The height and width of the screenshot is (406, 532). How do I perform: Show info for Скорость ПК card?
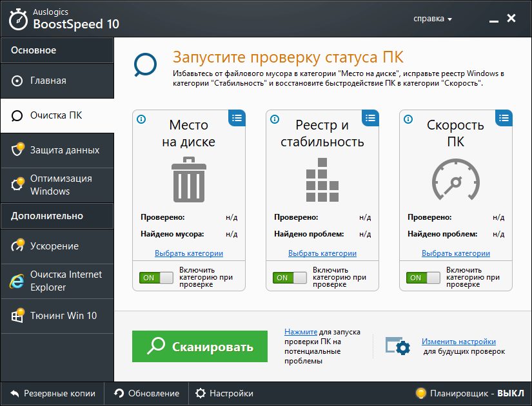tap(408, 119)
